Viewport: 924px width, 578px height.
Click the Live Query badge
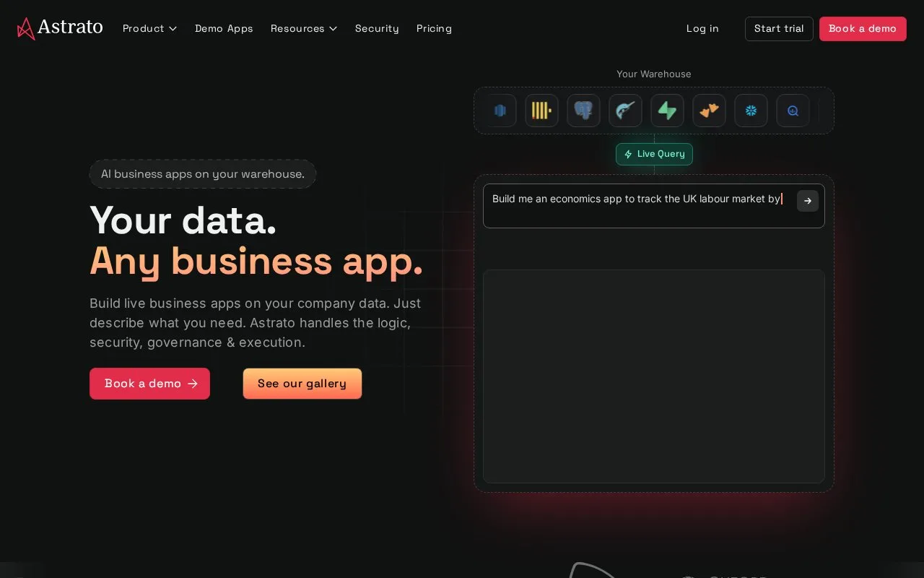[654, 154]
